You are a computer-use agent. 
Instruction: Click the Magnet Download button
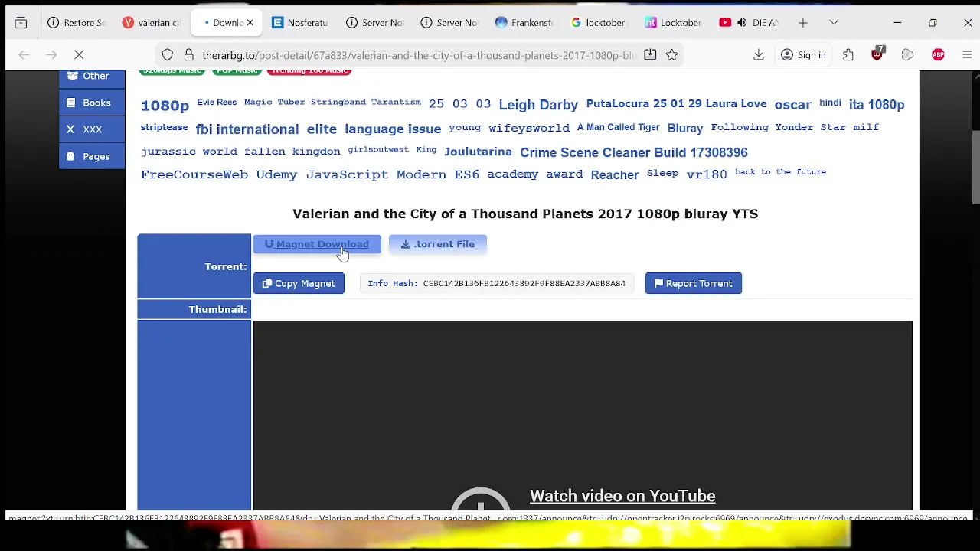click(x=317, y=244)
